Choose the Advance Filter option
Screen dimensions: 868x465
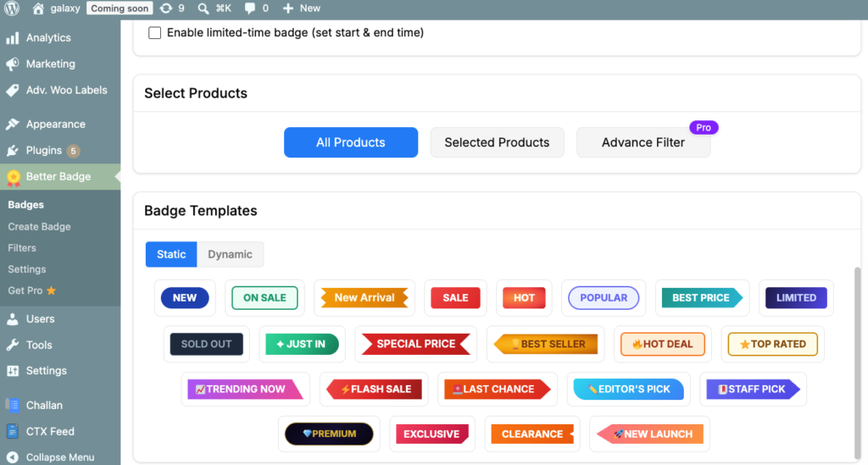tap(643, 142)
